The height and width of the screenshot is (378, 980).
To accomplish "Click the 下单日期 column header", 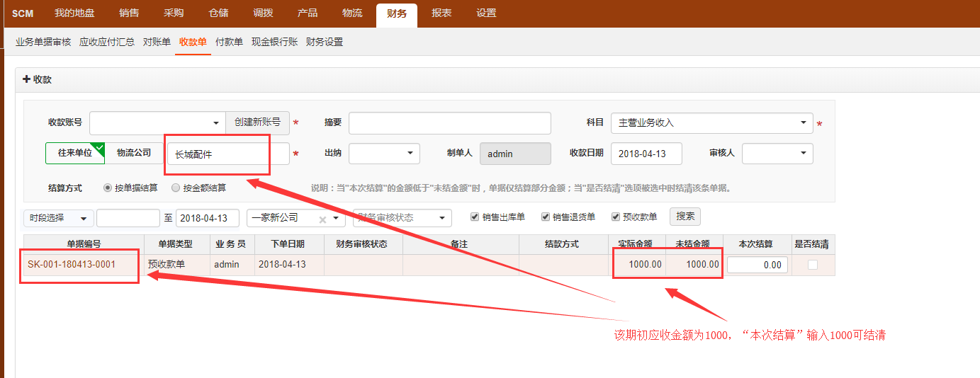I will 288,244.
